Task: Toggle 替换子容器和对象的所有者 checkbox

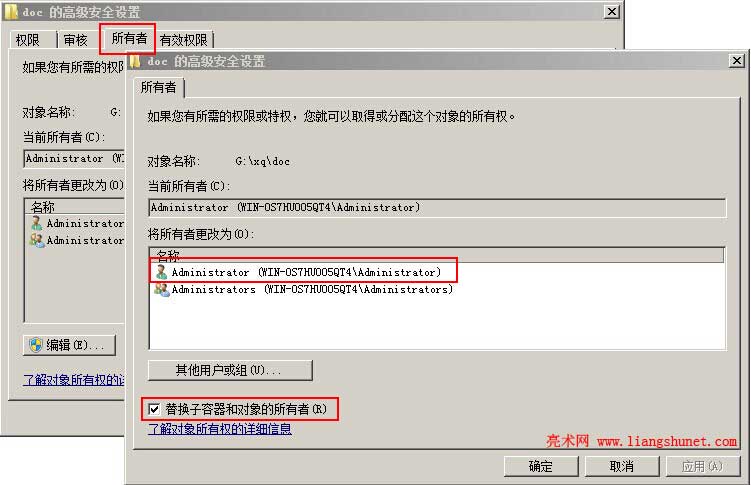Action: [x=154, y=409]
